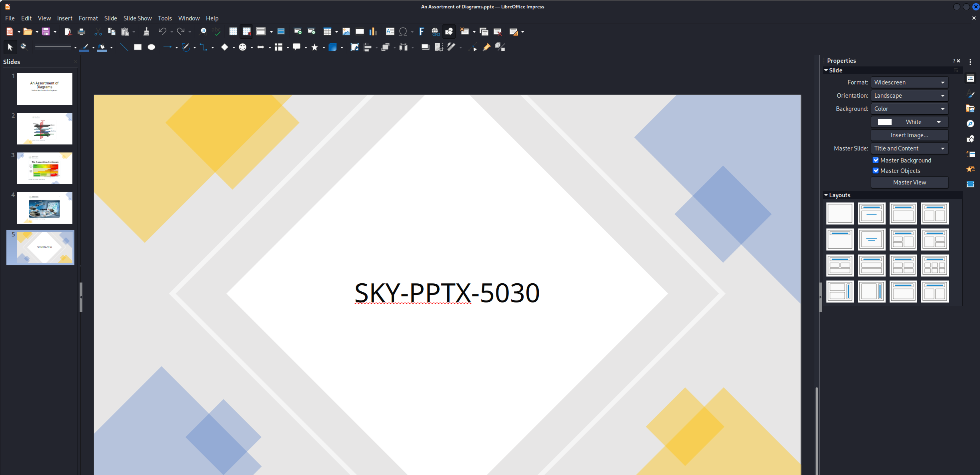Open the Slide Show menu
980x475 pixels.
click(x=137, y=18)
